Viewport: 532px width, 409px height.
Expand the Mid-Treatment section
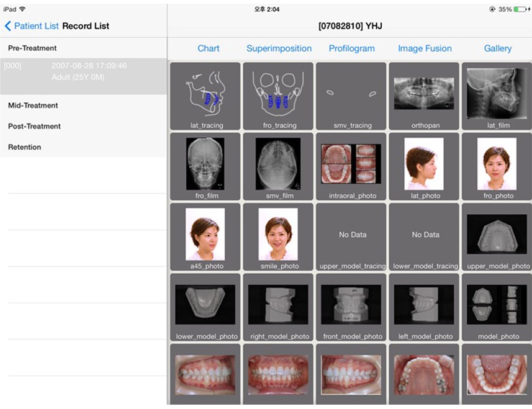(33, 106)
